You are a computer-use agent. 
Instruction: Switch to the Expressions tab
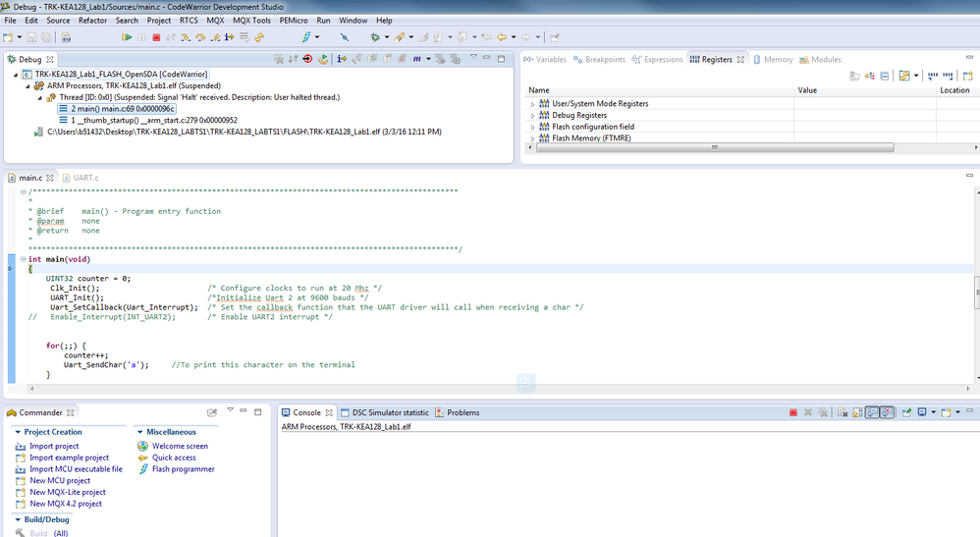point(658,59)
